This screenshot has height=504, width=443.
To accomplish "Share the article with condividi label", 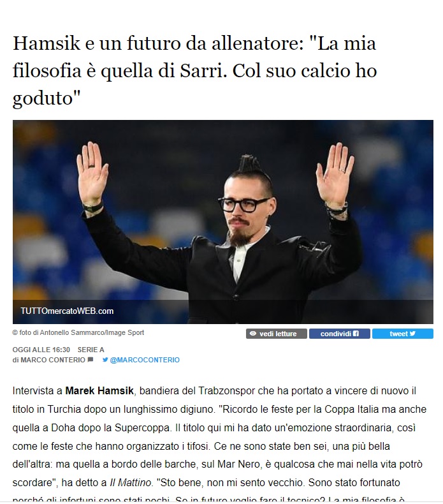I will pyautogui.click(x=336, y=334).
